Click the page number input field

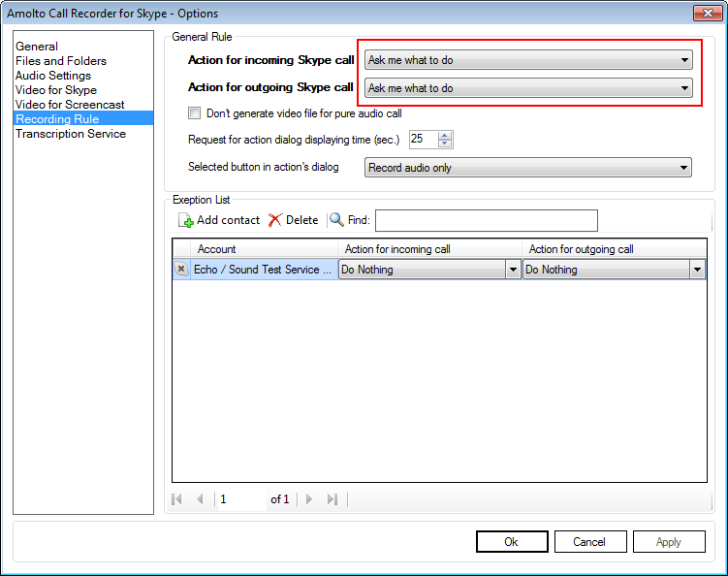pyautogui.click(x=242, y=499)
